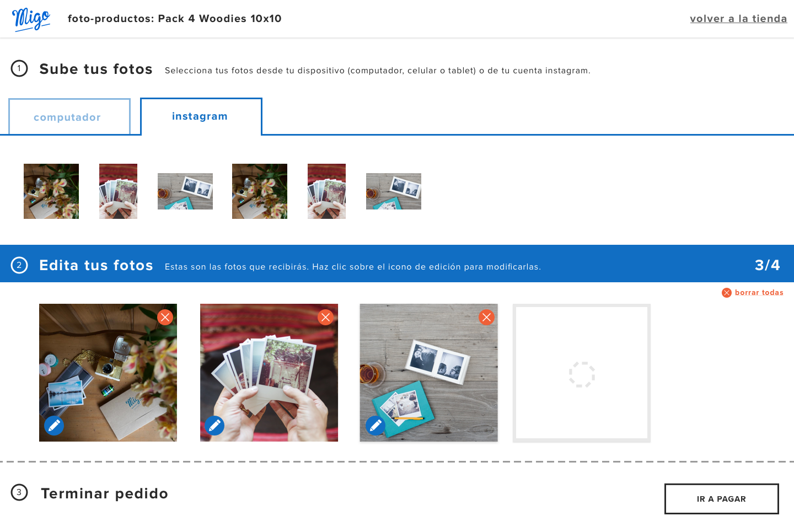794x532 pixels.
Task: Edit the flowers and camera photo
Action: [54, 426]
